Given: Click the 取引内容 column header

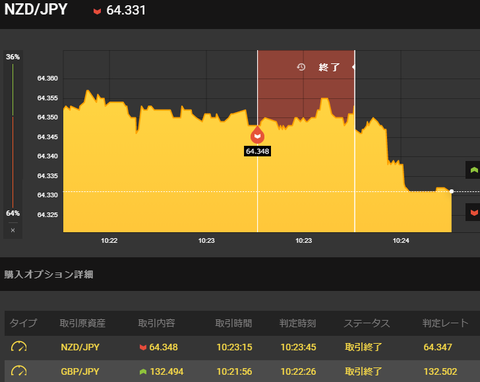Looking at the screenshot, I should (x=156, y=323).
